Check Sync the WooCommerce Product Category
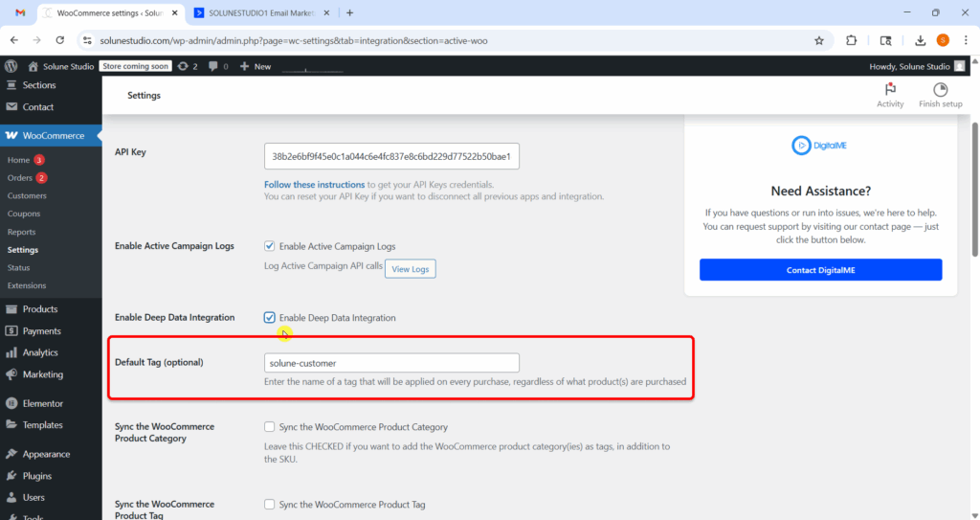Image resolution: width=980 pixels, height=520 pixels. coord(269,427)
